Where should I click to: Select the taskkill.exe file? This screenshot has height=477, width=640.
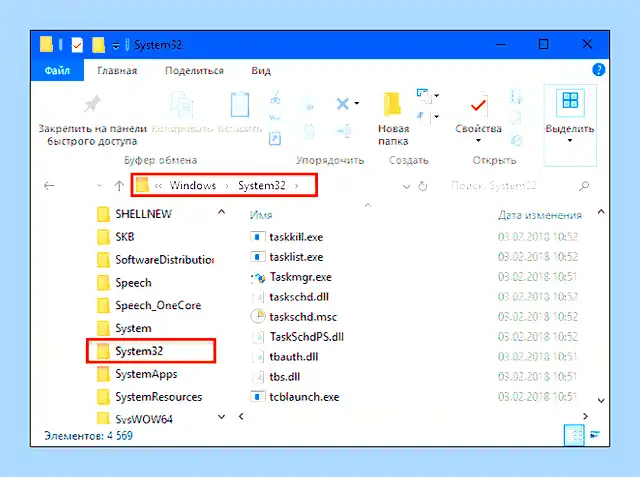coord(287,237)
